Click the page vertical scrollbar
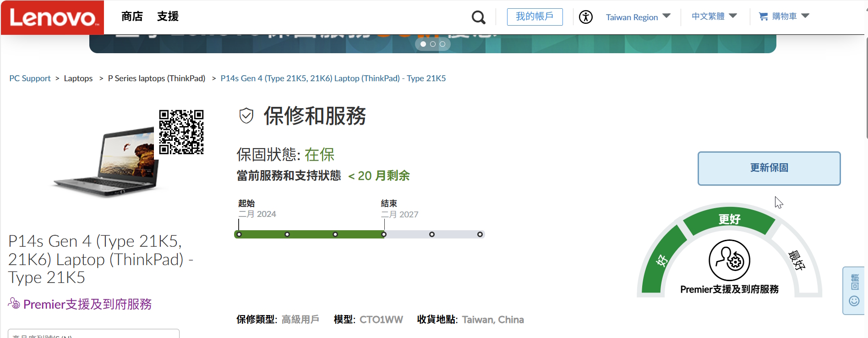Image resolution: width=868 pixels, height=338 pixels. click(x=866, y=87)
